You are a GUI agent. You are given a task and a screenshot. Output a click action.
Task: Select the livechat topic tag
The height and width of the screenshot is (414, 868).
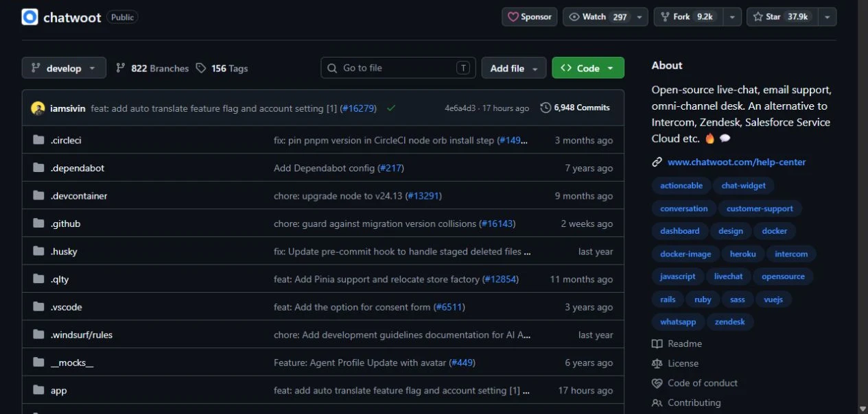pos(728,276)
